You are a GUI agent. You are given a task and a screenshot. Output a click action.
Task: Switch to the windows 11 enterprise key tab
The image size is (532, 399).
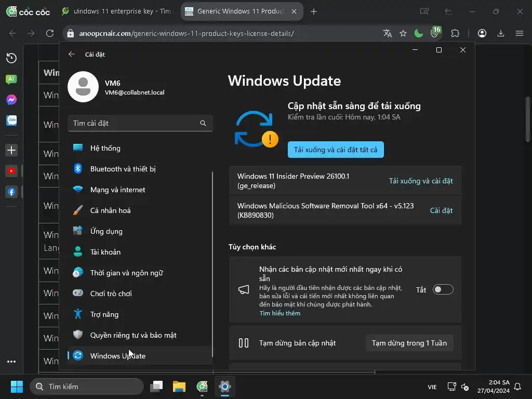[117, 11]
